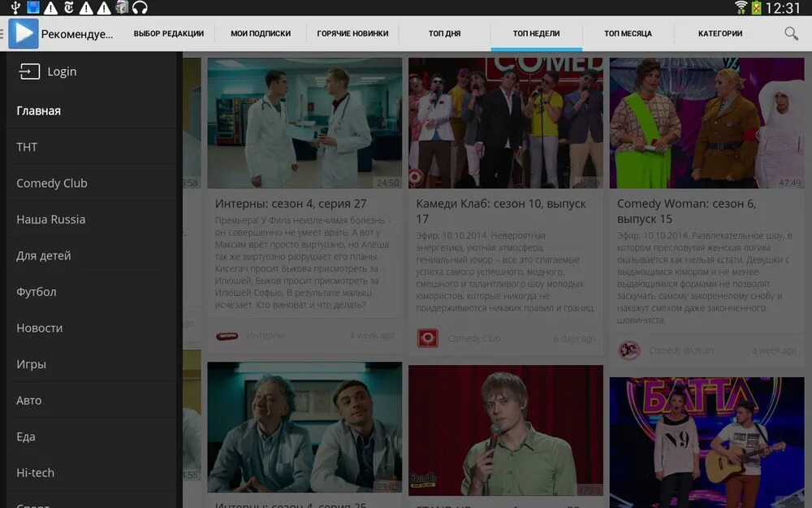Open the Stand Up microphone video thumbnail
The height and width of the screenshot is (508, 812).
point(505,430)
